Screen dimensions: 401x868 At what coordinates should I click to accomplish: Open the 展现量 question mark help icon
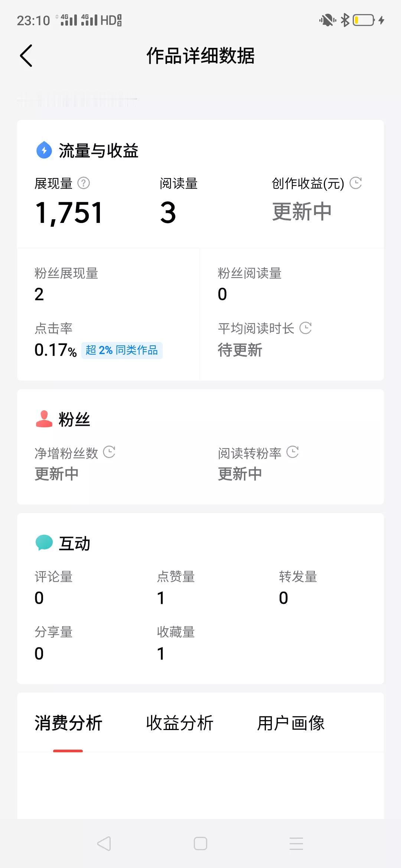84,183
